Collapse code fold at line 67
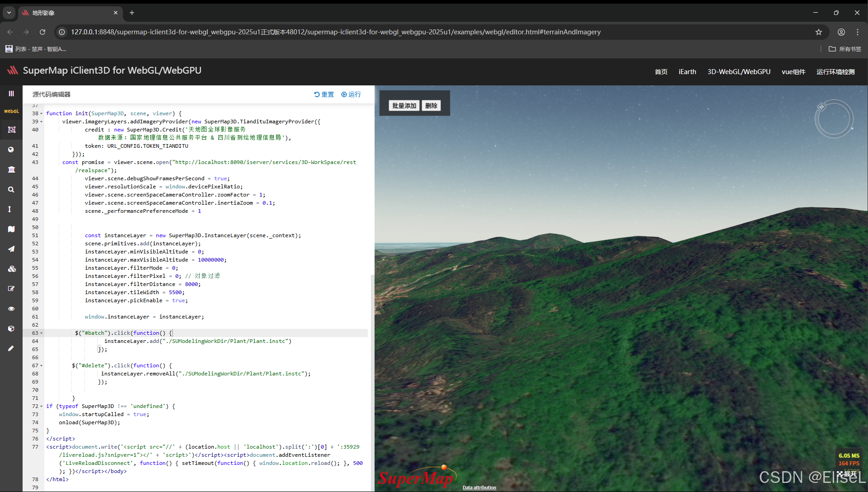 pyautogui.click(x=42, y=366)
